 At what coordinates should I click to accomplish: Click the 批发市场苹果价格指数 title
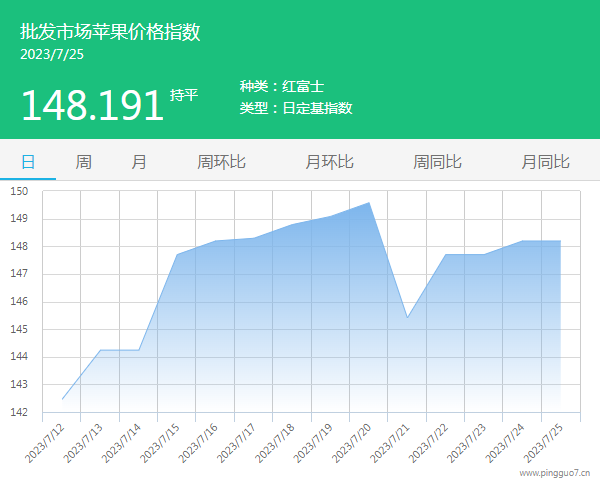tap(110, 32)
